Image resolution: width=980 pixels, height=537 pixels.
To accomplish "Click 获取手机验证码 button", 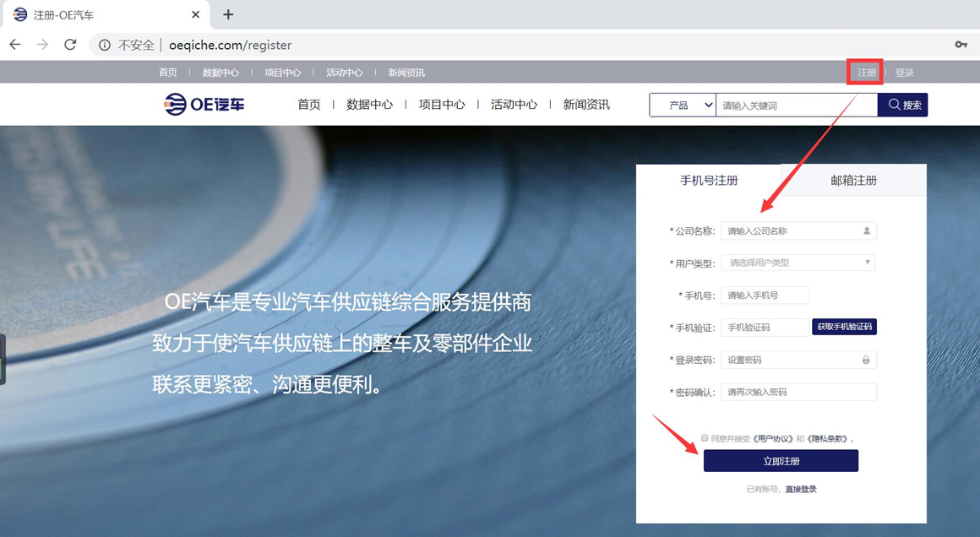I will click(844, 327).
